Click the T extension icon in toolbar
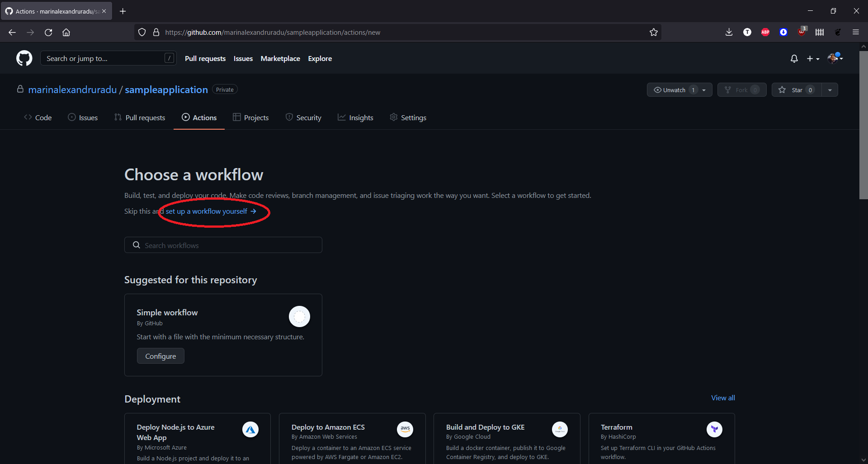Screen dimensions: 868x464 (747, 32)
